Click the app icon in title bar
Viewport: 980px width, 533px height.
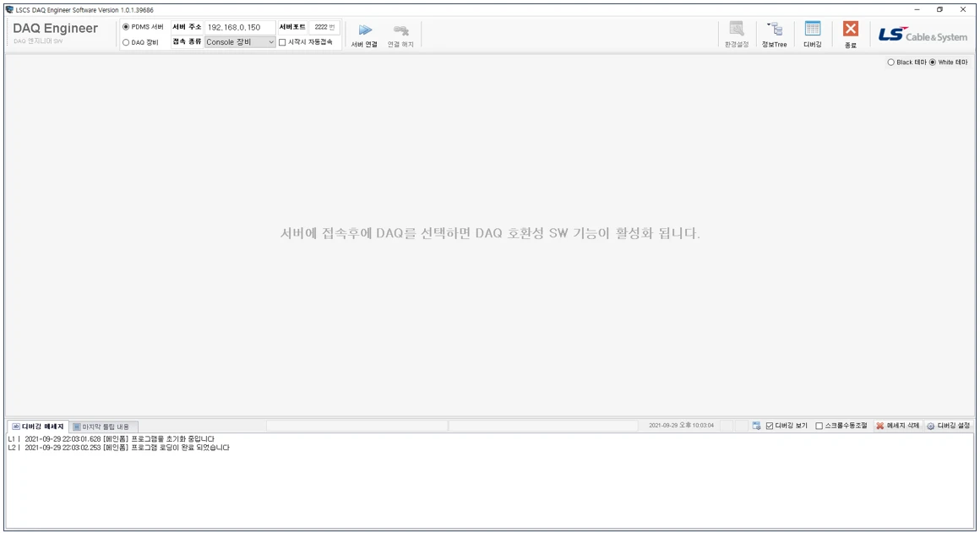[x=9, y=9]
